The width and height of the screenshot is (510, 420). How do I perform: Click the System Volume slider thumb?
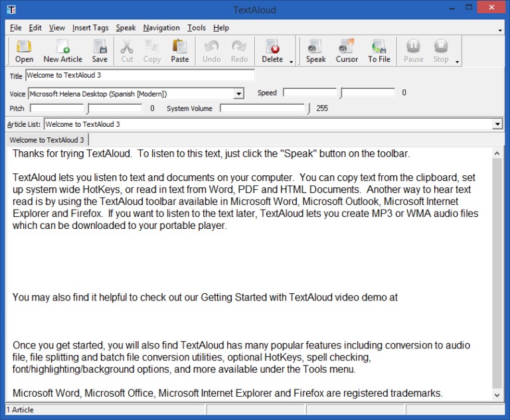tap(308, 109)
